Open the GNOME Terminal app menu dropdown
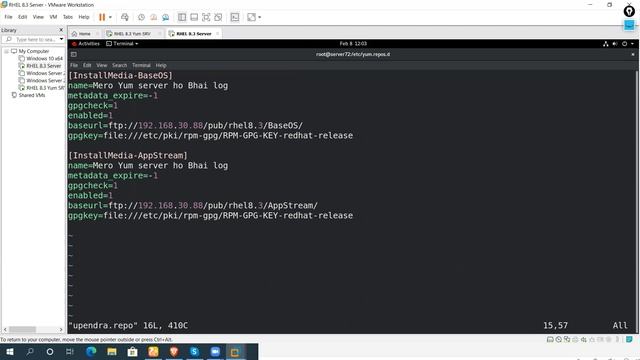 pyautogui.click(x=122, y=44)
